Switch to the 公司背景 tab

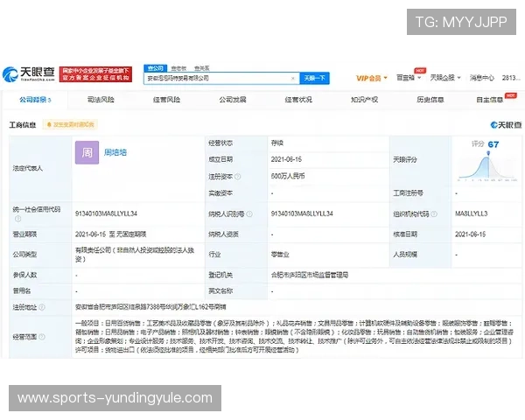(x=35, y=100)
